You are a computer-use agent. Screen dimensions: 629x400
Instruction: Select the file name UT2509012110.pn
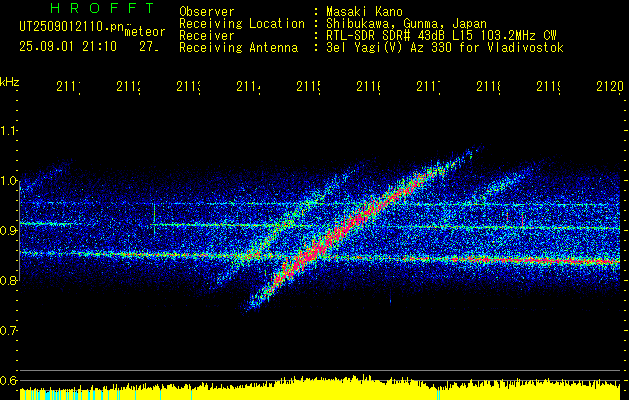tap(71, 27)
